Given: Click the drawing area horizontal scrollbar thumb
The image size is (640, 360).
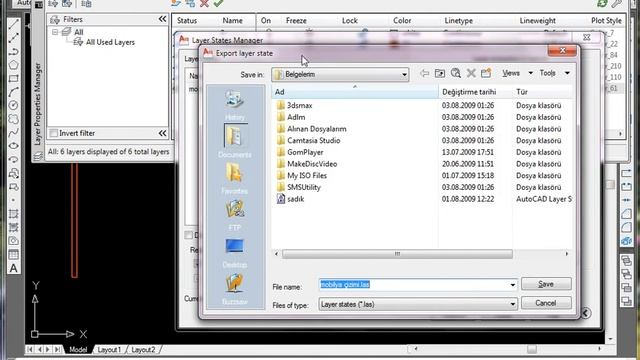Looking at the screenshot, I should 531,349.
